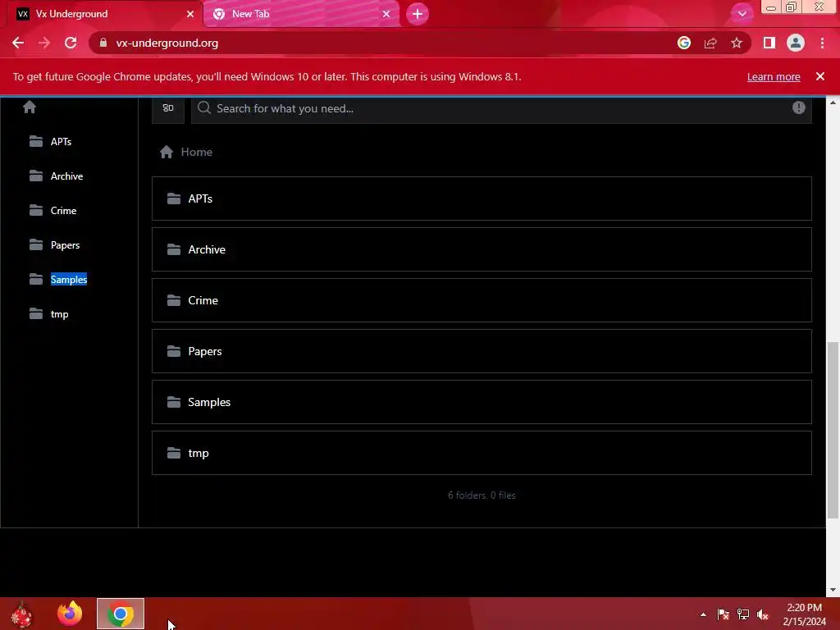Close the Vx Underground tab
This screenshot has width=840, height=630.
point(190,14)
